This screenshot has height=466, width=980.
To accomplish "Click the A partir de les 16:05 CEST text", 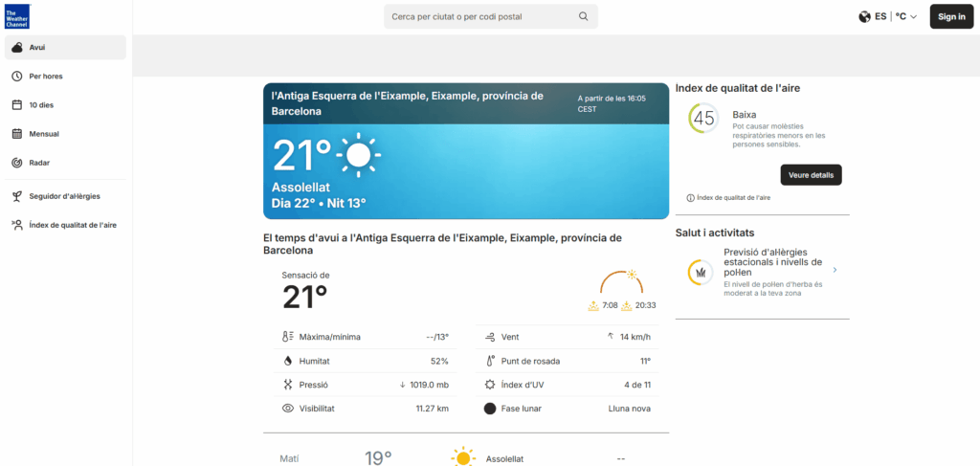I will coord(612,103).
